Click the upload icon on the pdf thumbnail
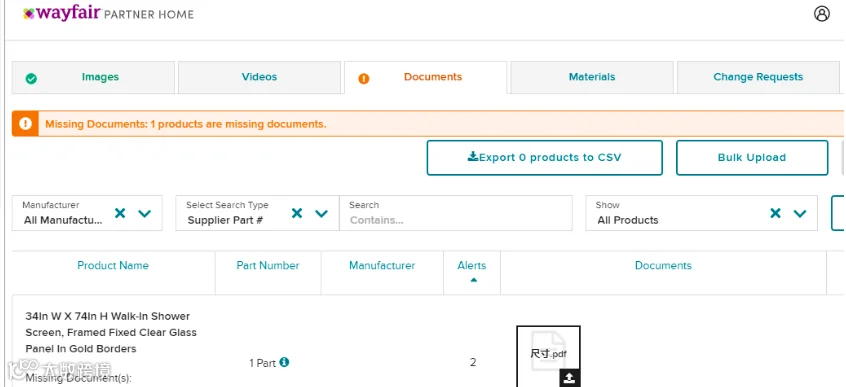The width and height of the screenshot is (846, 387). pyautogui.click(x=569, y=378)
